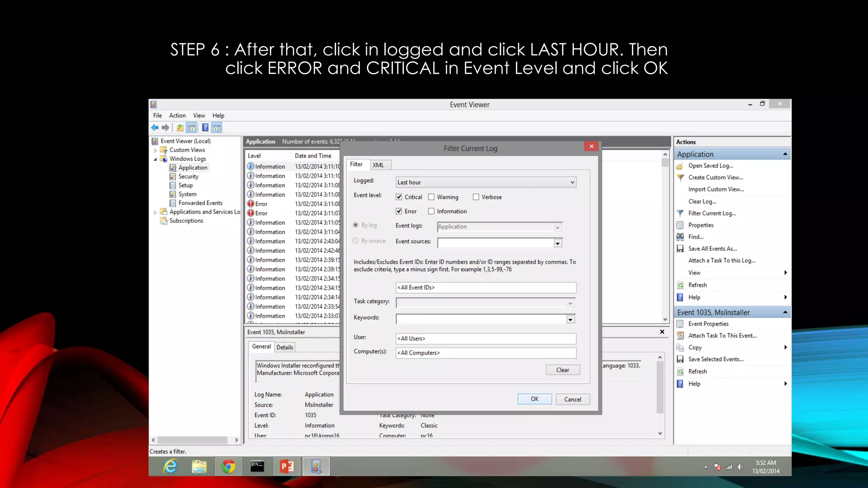Click Attach a Task To this Log
868x488 pixels.
tap(722, 261)
